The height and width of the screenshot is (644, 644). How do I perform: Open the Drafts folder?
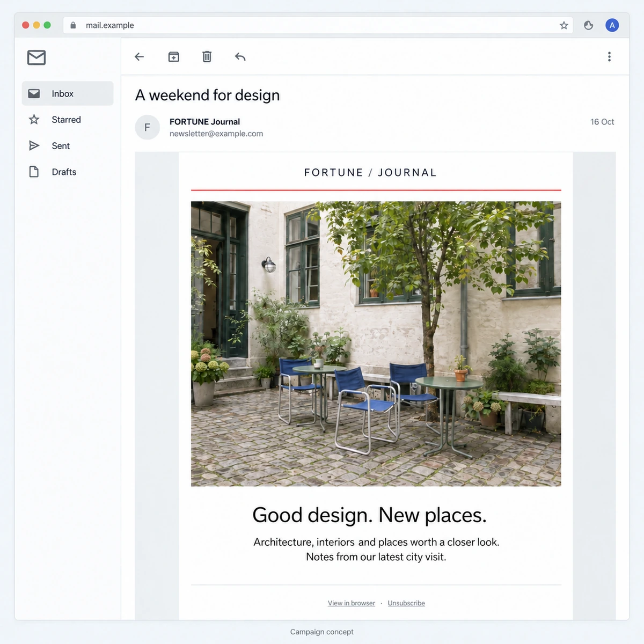(x=68, y=172)
